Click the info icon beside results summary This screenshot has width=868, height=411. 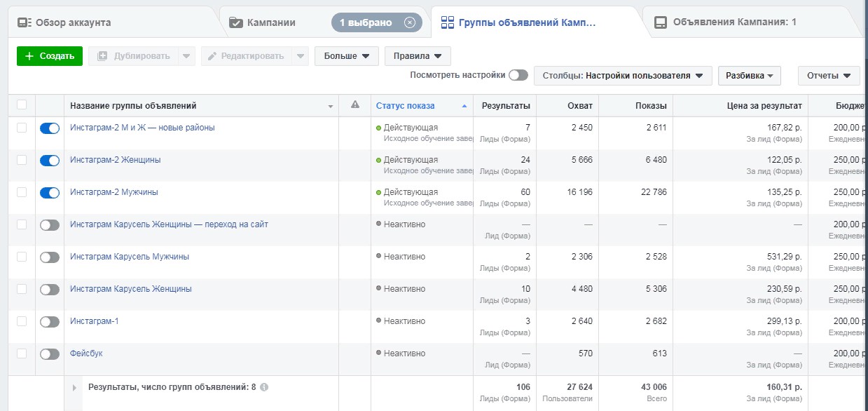264,386
